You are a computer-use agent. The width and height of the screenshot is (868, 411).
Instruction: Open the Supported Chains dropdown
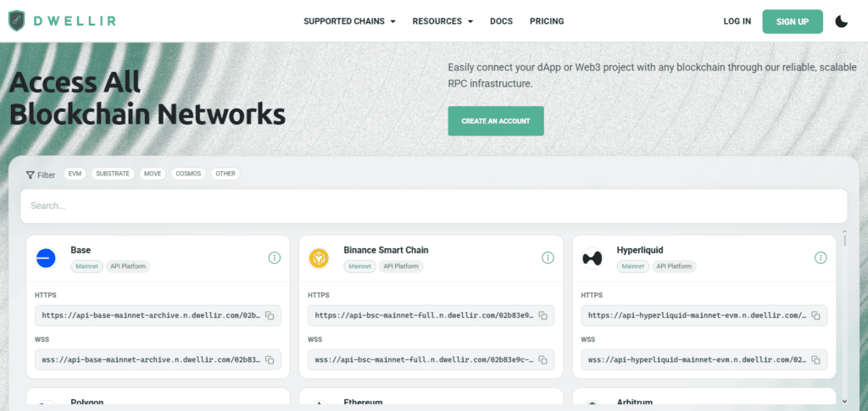pyautogui.click(x=349, y=21)
